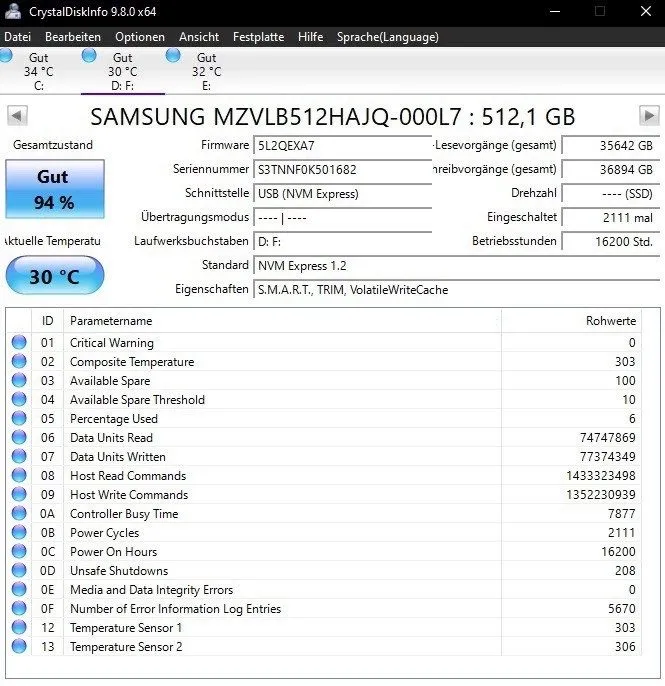Screen dimensions: 665x686
Task: Click the CrystalDiskInfo app icon in title bar
Action: [x=13, y=11]
